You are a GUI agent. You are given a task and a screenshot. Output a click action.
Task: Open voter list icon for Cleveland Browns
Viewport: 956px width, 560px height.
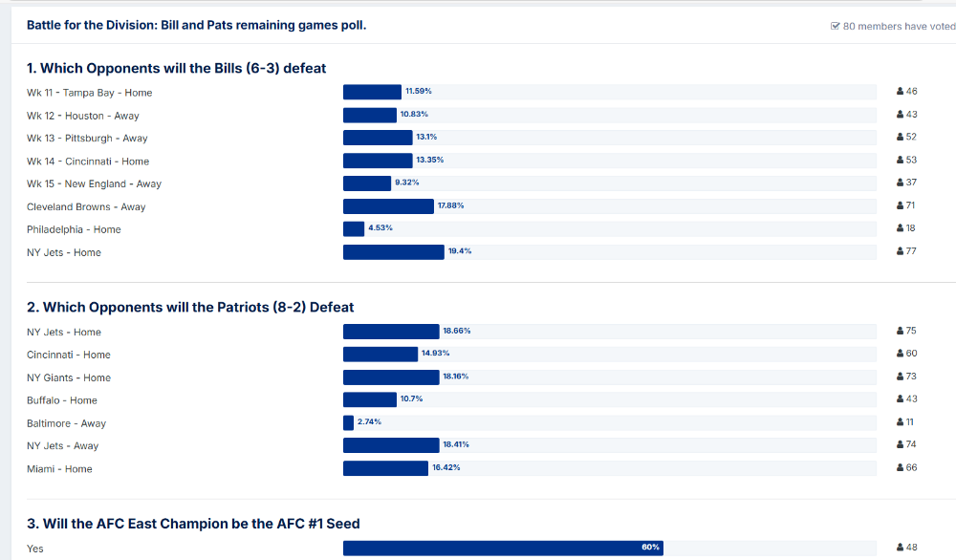coord(901,206)
